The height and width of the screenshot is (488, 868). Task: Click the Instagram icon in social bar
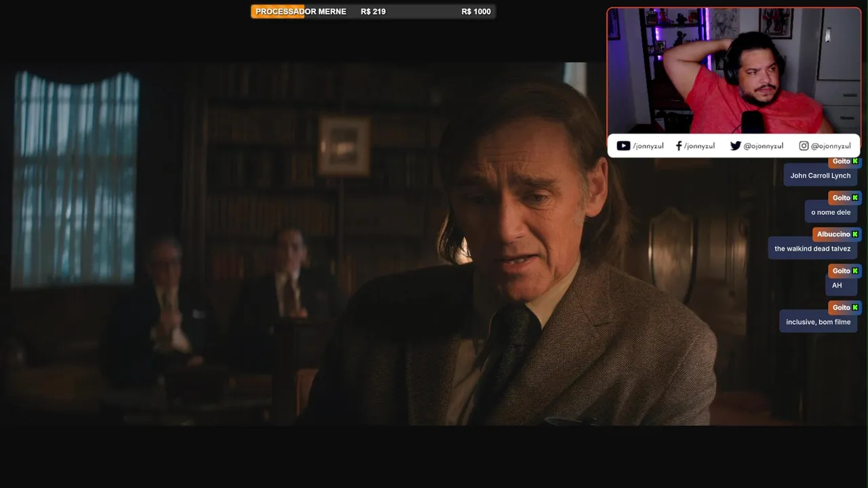804,146
